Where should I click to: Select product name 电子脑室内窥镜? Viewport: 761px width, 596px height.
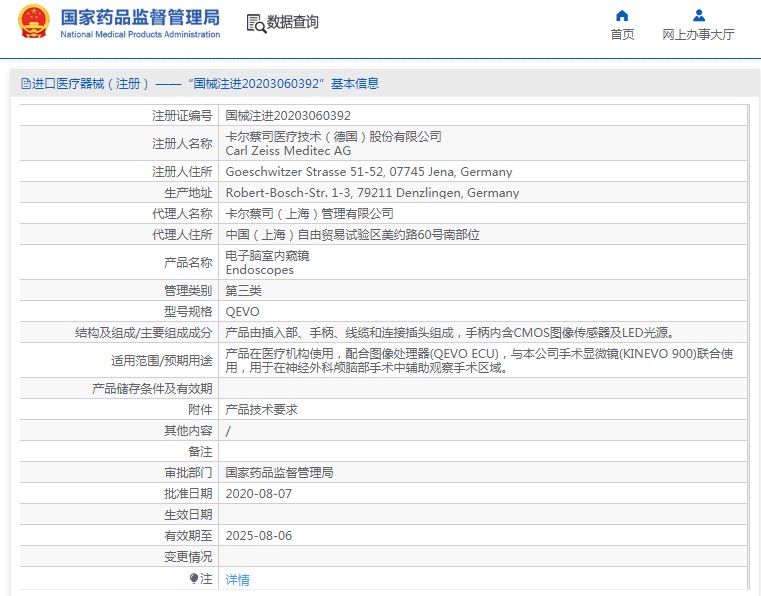267,256
